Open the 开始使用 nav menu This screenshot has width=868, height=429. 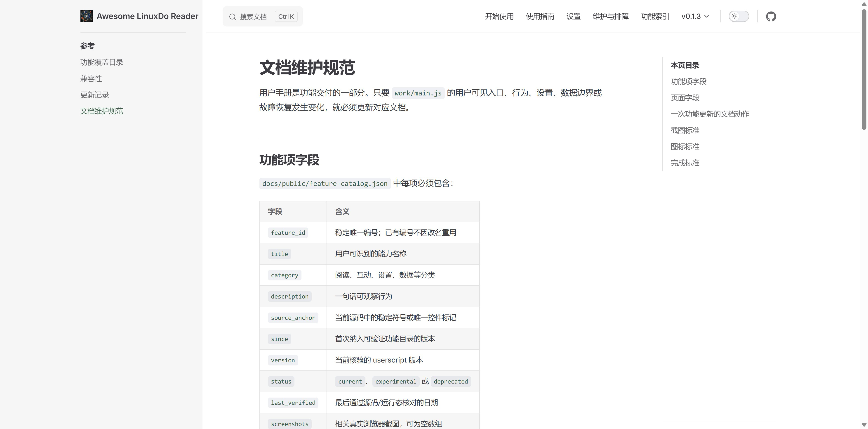499,16
